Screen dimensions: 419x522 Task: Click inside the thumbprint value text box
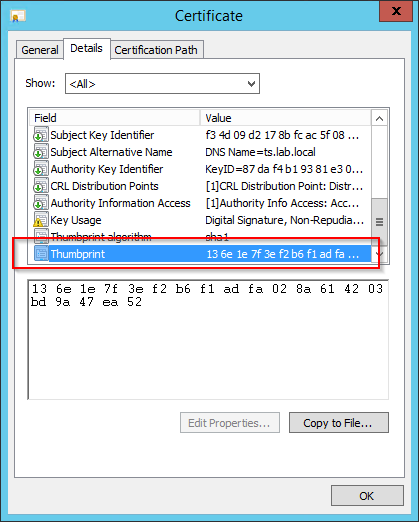point(208,339)
